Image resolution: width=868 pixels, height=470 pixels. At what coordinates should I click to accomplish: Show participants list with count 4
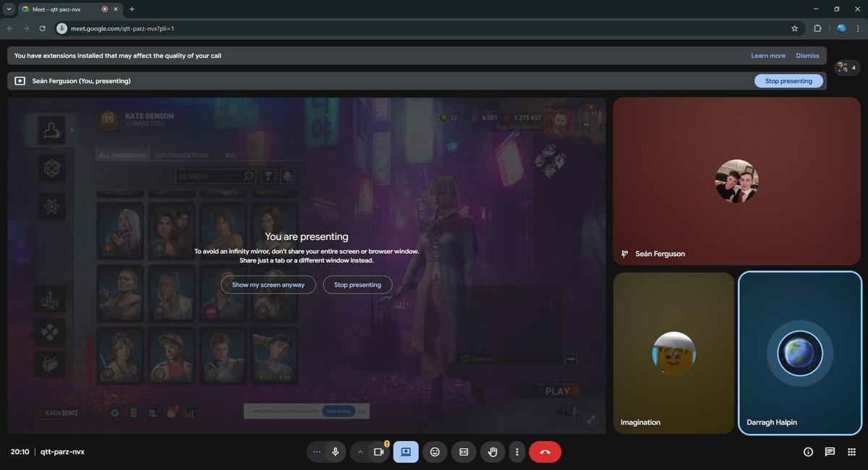tap(846, 67)
